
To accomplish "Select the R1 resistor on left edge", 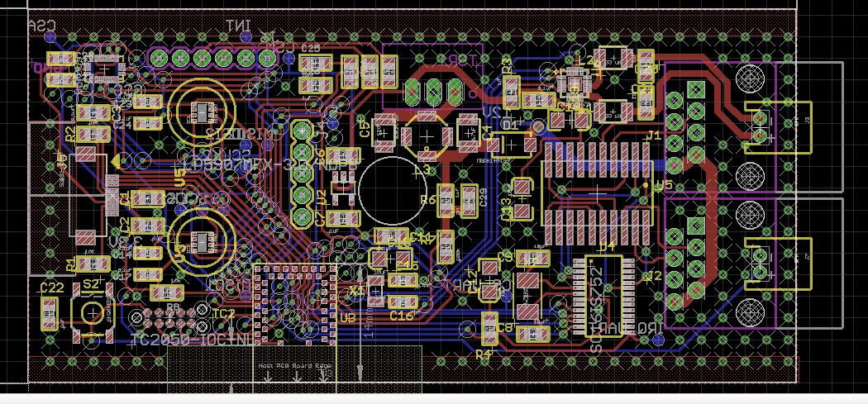I will coord(92,264).
